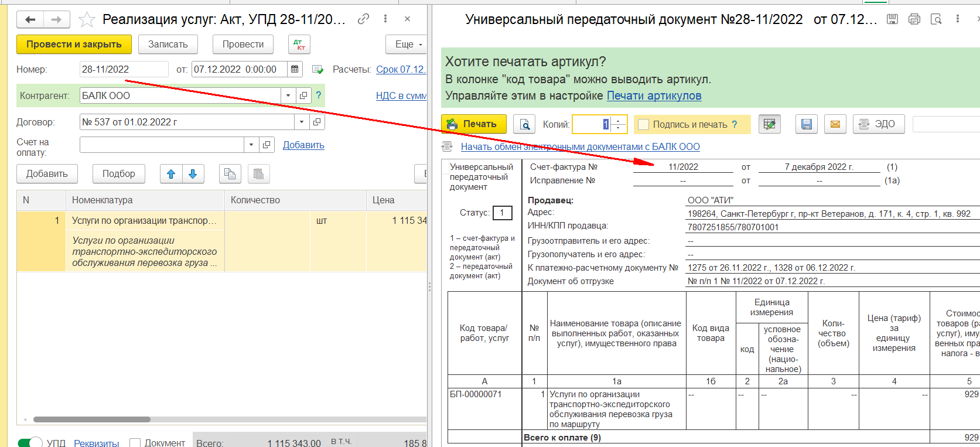Open the calendar picker beside the date
Image resolution: width=980 pixels, height=447 pixels.
[x=295, y=69]
